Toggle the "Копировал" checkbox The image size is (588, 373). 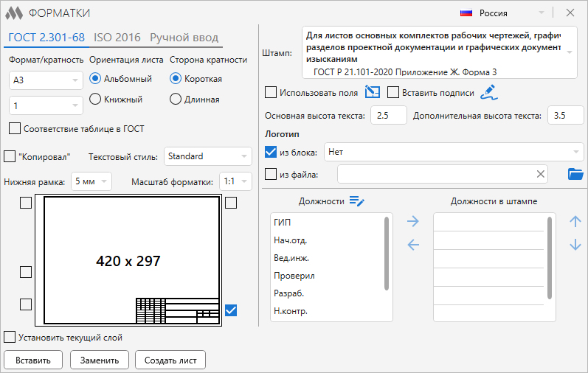[x=10, y=156]
